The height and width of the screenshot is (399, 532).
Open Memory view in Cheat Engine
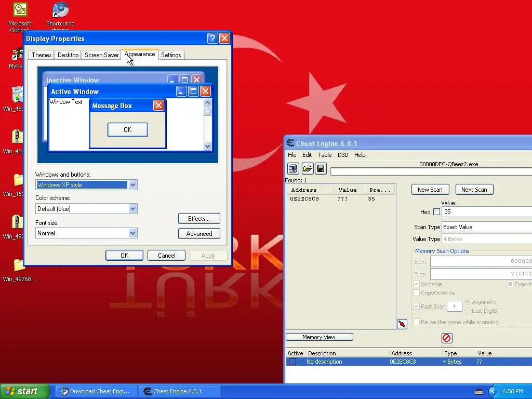(320, 337)
